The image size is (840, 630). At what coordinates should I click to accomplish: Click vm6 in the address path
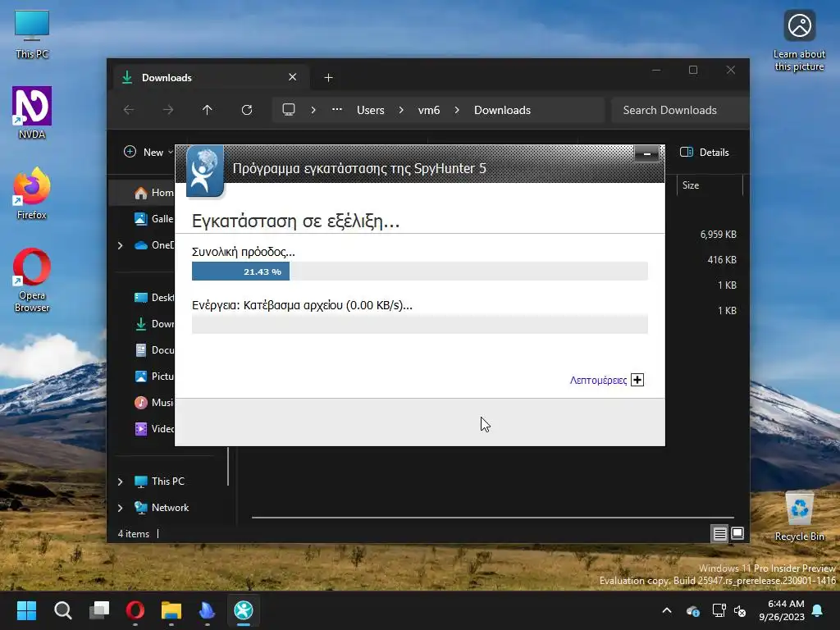pos(429,110)
